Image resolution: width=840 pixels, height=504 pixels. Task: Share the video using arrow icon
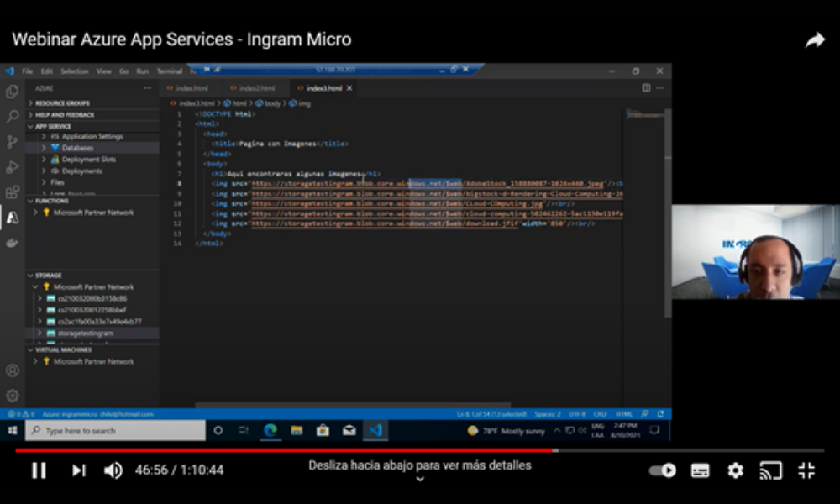[x=815, y=40]
